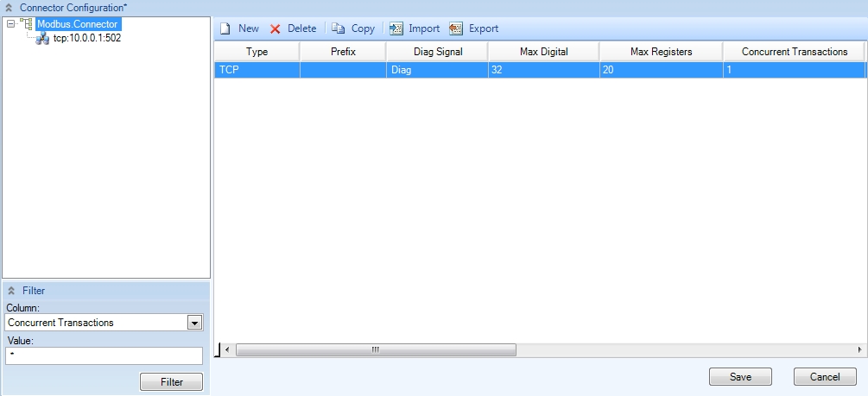Viewport: 868px width, 396px height.
Task: Click the New toolbar label
Action: tap(249, 28)
